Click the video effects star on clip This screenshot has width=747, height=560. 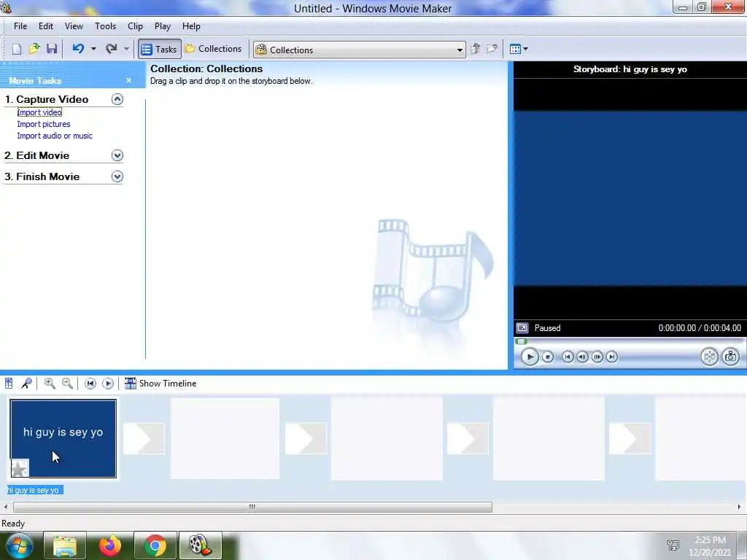(20, 469)
